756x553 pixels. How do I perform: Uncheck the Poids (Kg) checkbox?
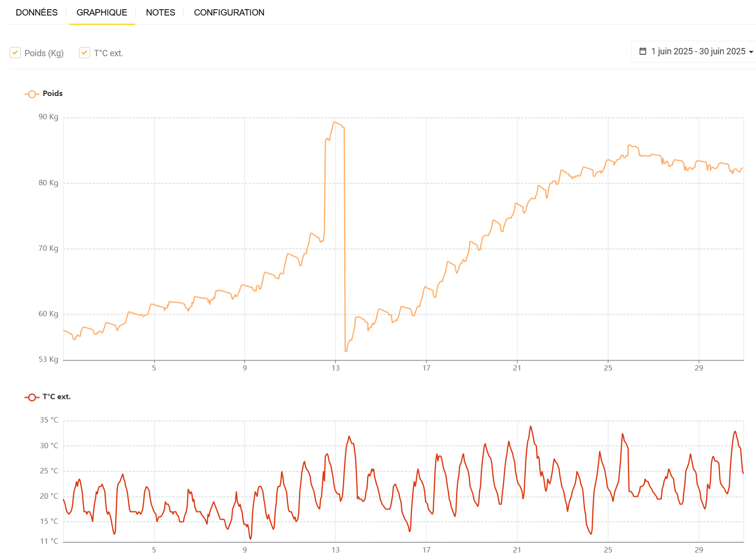pyautogui.click(x=16, y=53)
